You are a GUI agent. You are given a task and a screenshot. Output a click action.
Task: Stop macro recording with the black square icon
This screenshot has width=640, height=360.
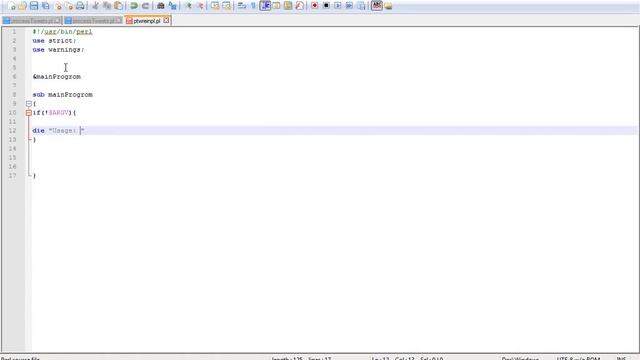(x=326, y=6)
